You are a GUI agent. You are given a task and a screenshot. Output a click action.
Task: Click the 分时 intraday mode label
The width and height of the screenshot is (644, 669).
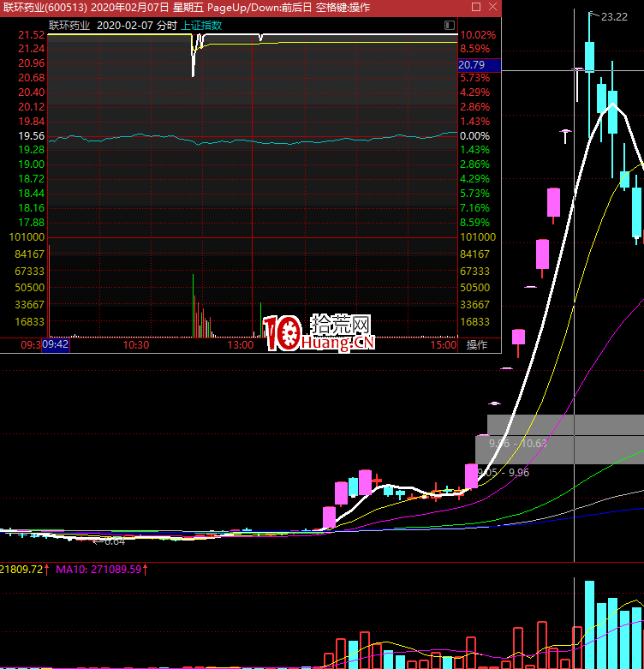(x=167, y=26)
